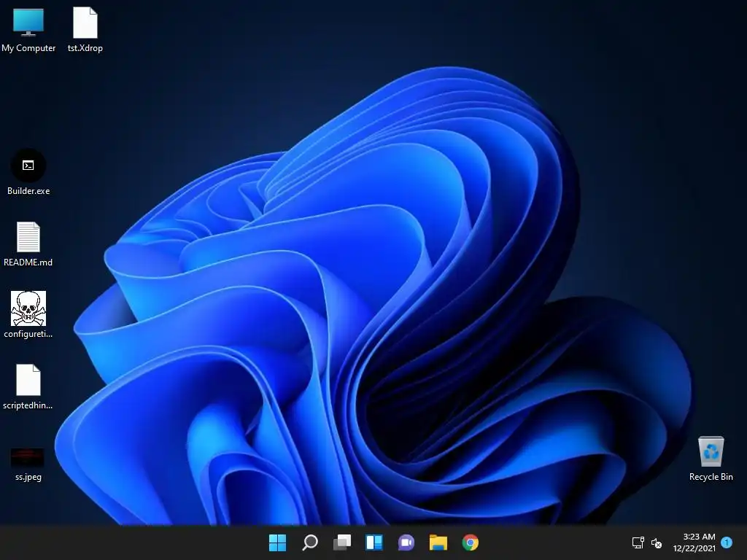Select the ss.jpeg thumbnail
Viewport: 747px width, 560px height.
(x=28, y=458)
